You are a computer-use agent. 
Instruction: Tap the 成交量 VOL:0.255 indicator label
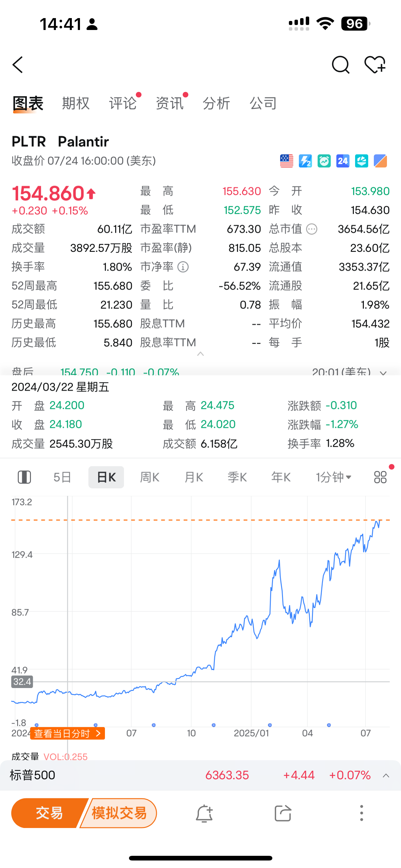click(x=49, y=757)
